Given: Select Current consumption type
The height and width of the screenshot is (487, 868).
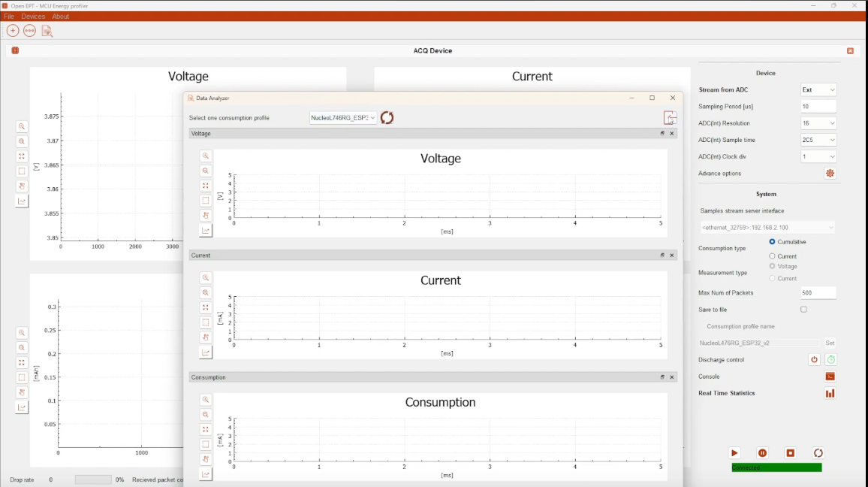Looking at the screenshot, I should coord(773,256).
